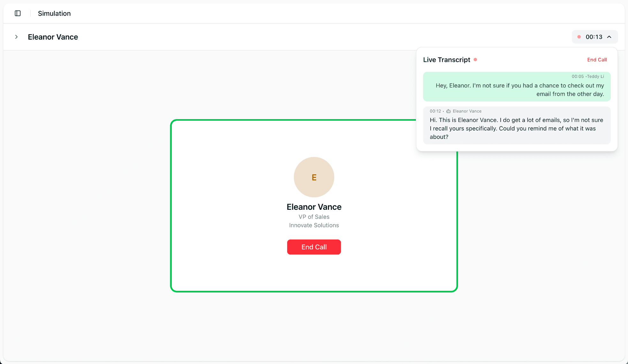Click Teddy Li's green message bubble
The image size is (628, 364).
[517, 87]
